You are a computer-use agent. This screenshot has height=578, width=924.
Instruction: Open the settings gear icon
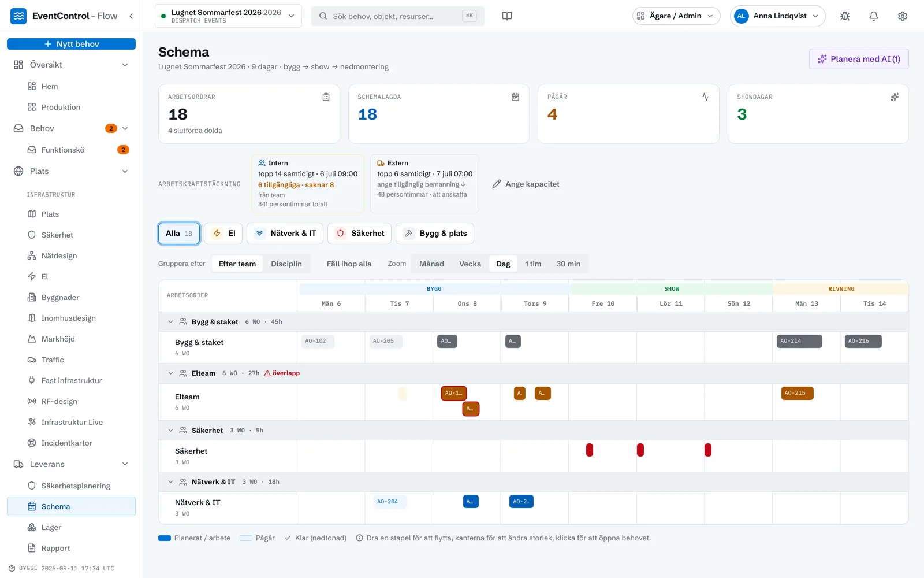point(903,16)
